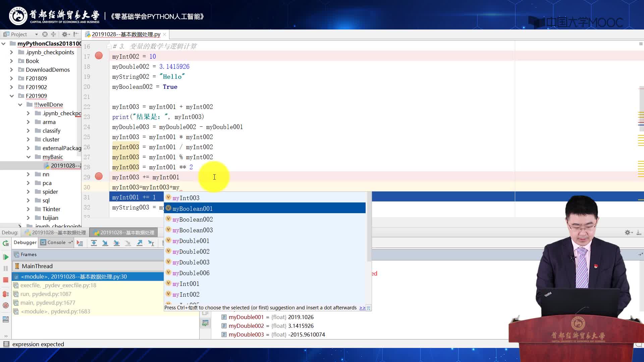The image size is (644, 362).
Task: Select the 20191028--基本数据处理.py editor tab
Action: (126, 35)
